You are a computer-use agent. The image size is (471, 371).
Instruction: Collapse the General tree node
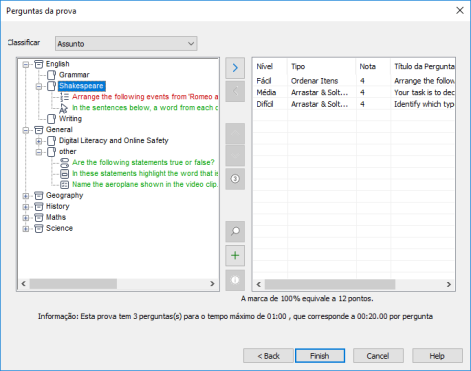[x=26, y=130]
